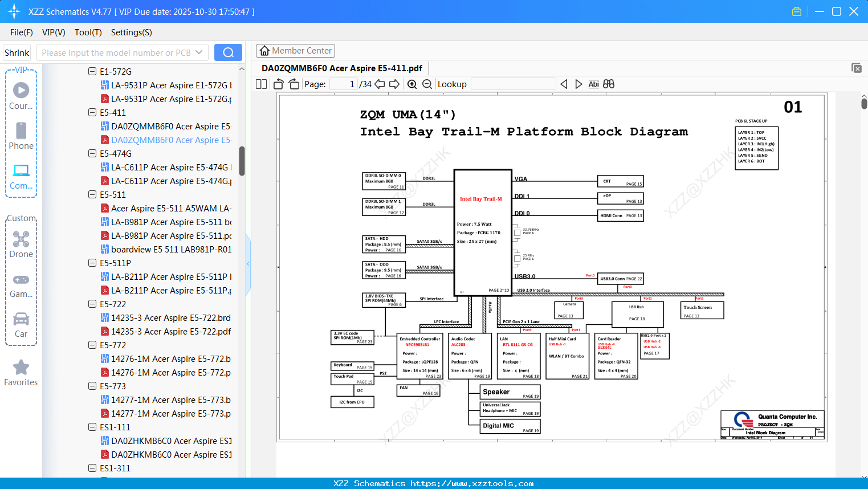This screenshot has height=489, width=868.
Task: Open the Game console category
Action: [x=21, y=285]
